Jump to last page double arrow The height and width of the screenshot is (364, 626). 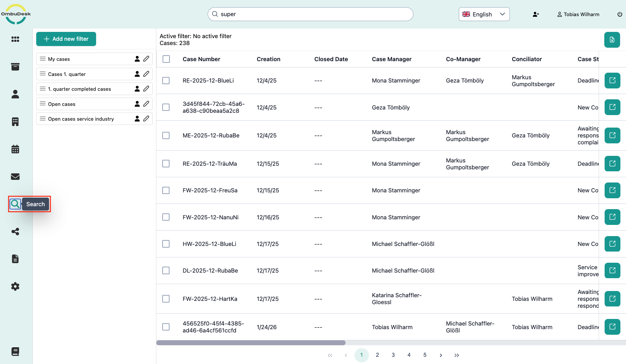click(x=456, y=355)
